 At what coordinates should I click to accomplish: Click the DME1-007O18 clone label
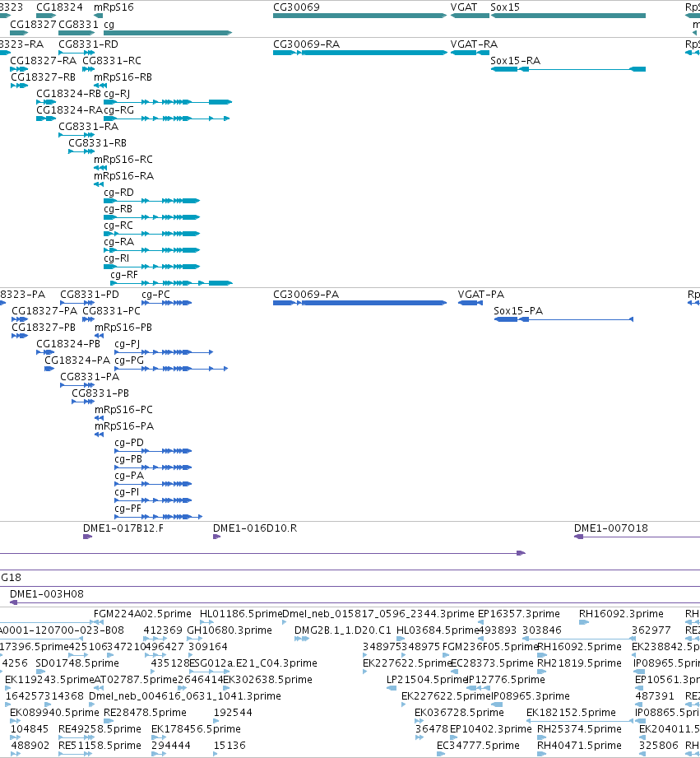click(611, 528)
